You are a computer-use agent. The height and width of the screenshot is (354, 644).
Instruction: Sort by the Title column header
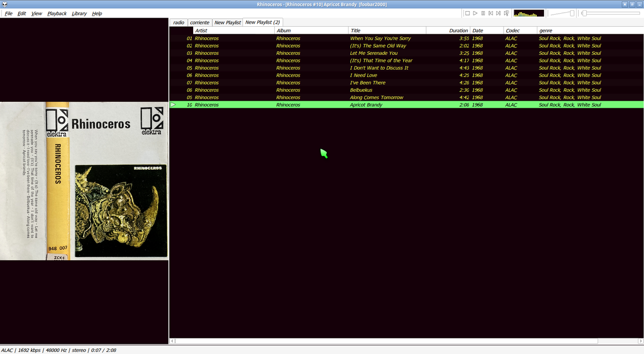tap(387, 31)
